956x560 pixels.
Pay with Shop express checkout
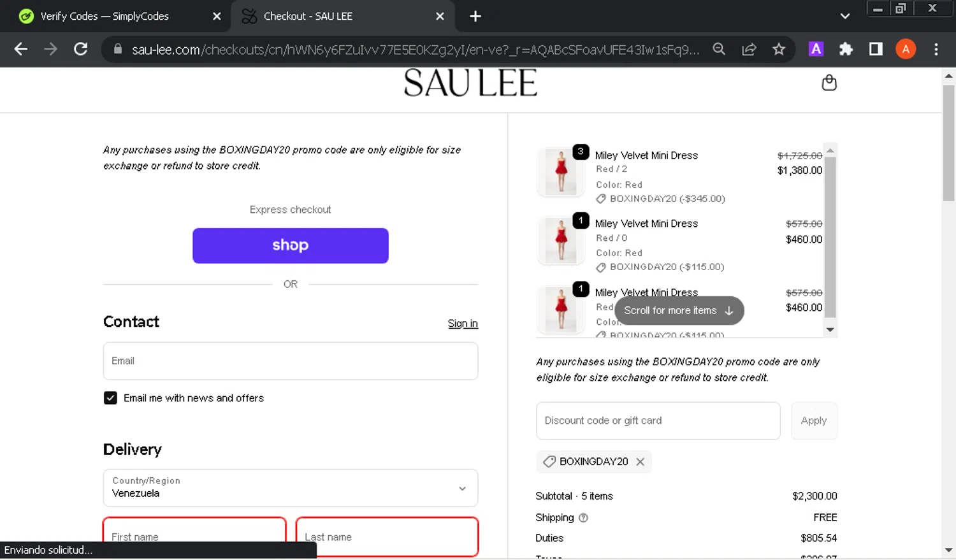click(291, 246)
